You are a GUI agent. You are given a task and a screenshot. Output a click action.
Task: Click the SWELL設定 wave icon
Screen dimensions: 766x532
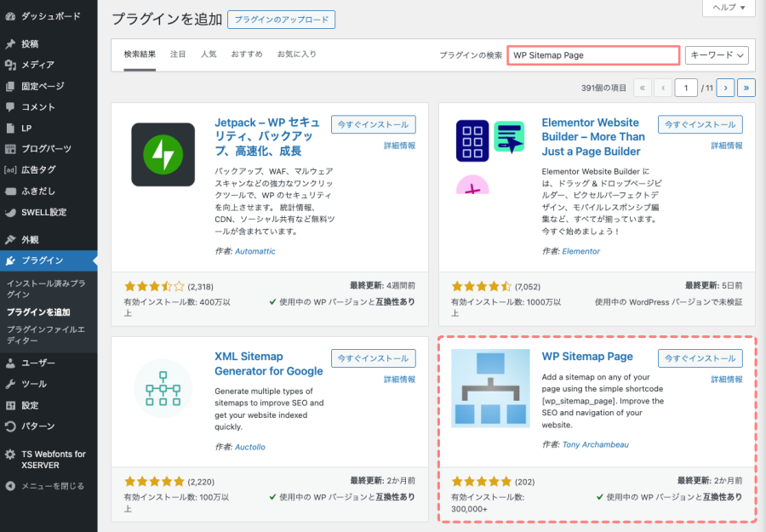10,212
